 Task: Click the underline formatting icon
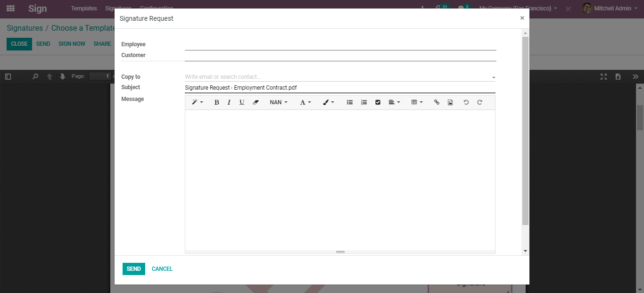pyautogui.click(x=242, y=102)
